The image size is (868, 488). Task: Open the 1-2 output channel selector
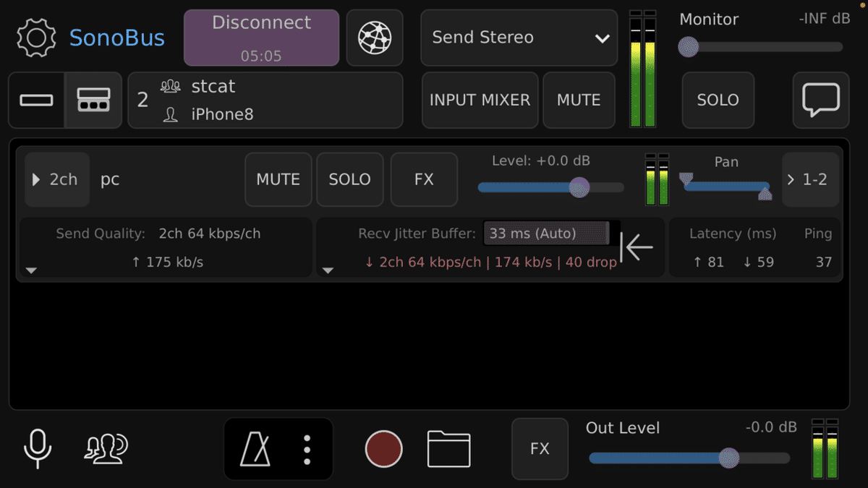[x=810, y=179]
